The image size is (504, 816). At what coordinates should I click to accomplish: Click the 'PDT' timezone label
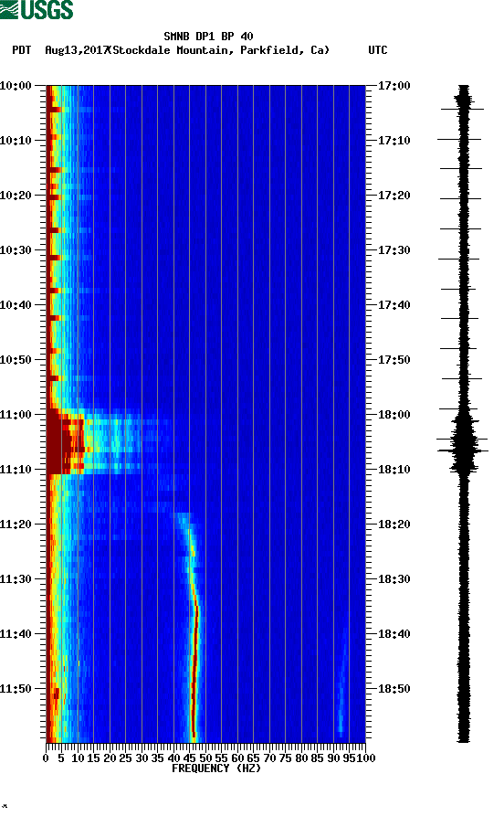click(x=21, y=50)
